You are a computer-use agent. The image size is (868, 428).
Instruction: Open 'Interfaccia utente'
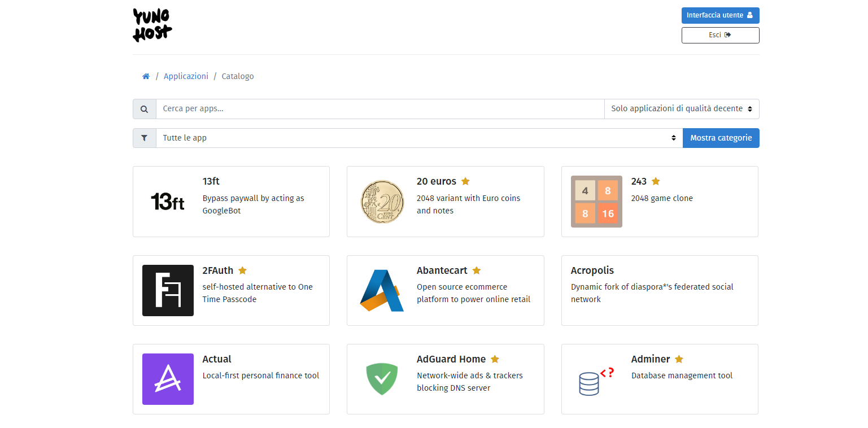(x=720, y=15)
